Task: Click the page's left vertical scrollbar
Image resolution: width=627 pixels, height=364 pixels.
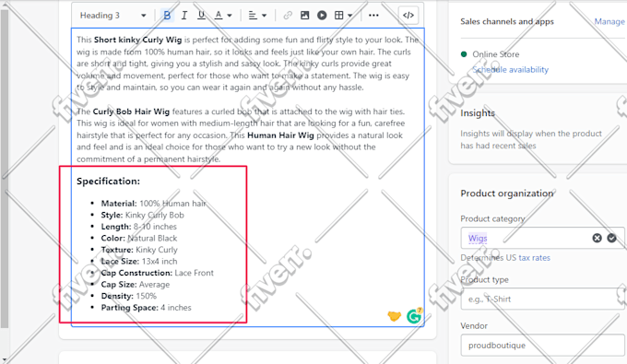Action: coord(5,168)
